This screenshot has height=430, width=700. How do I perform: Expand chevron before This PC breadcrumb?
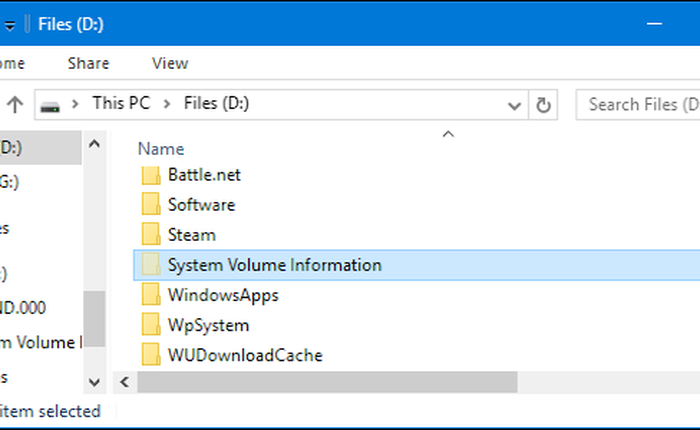[75, 104]
